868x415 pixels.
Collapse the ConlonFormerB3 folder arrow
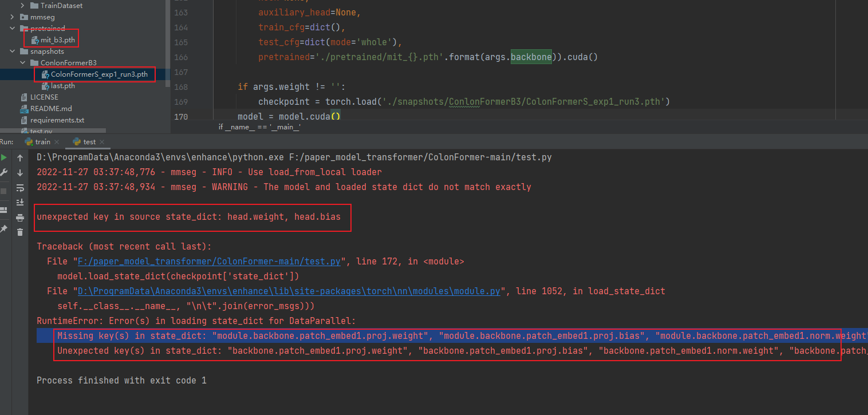[23, 63]
